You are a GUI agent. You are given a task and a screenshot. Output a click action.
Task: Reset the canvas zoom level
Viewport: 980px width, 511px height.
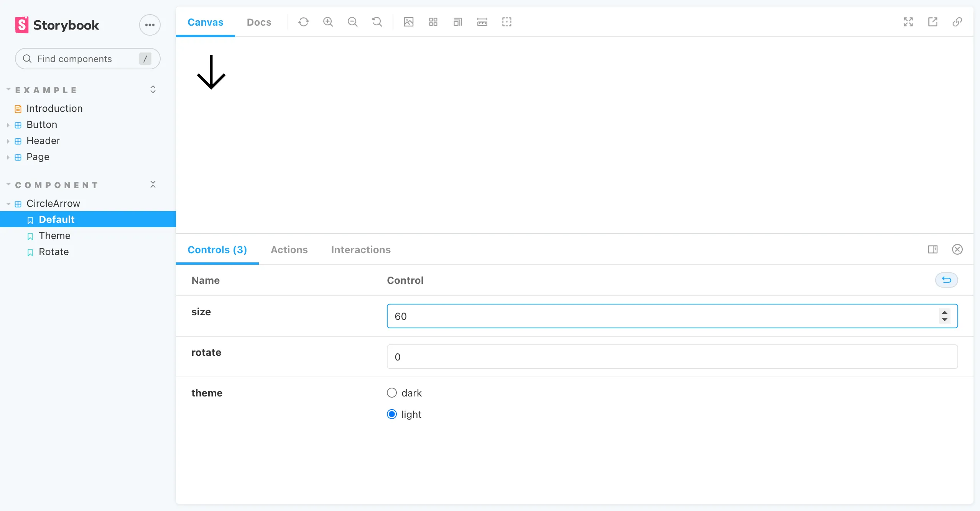(377, 22)
